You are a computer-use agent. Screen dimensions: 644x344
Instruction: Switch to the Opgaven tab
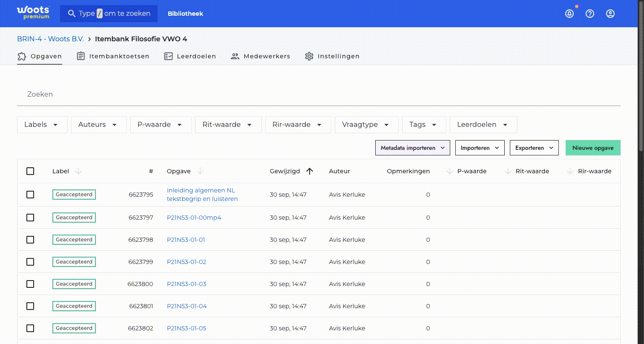click(x=40, y=56)
